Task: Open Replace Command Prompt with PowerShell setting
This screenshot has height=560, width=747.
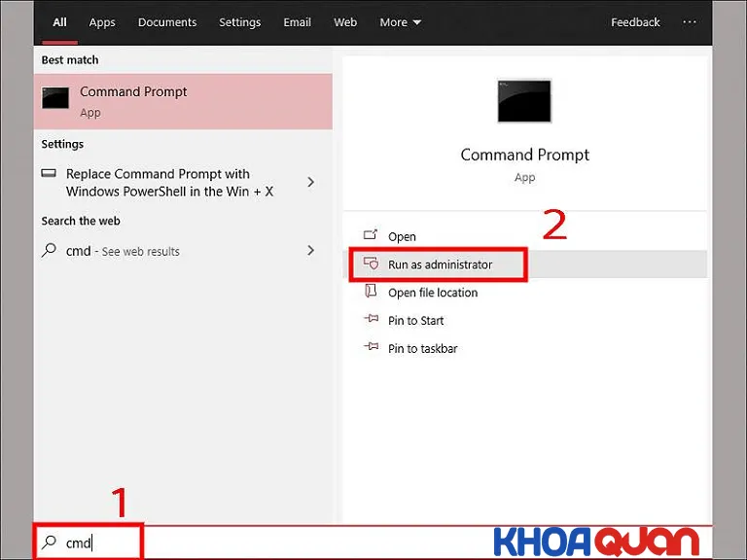Action: (183, 183)
